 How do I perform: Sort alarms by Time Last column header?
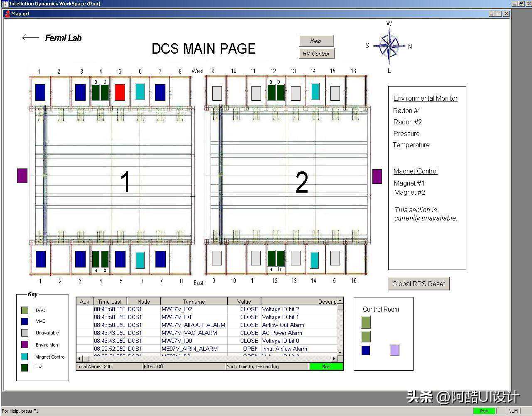point(110,302)
